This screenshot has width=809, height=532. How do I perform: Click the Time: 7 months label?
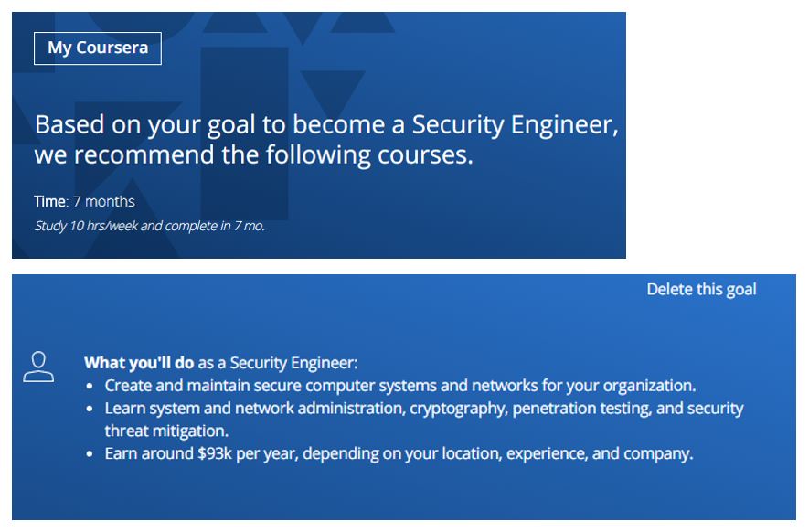(x=83, y=201)
